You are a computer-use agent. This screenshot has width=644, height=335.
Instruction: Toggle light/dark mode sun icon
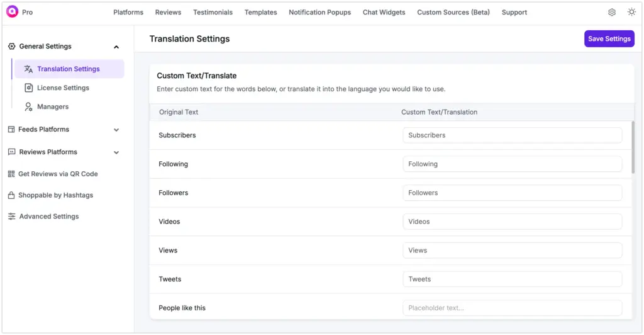[x=631, y=12]
